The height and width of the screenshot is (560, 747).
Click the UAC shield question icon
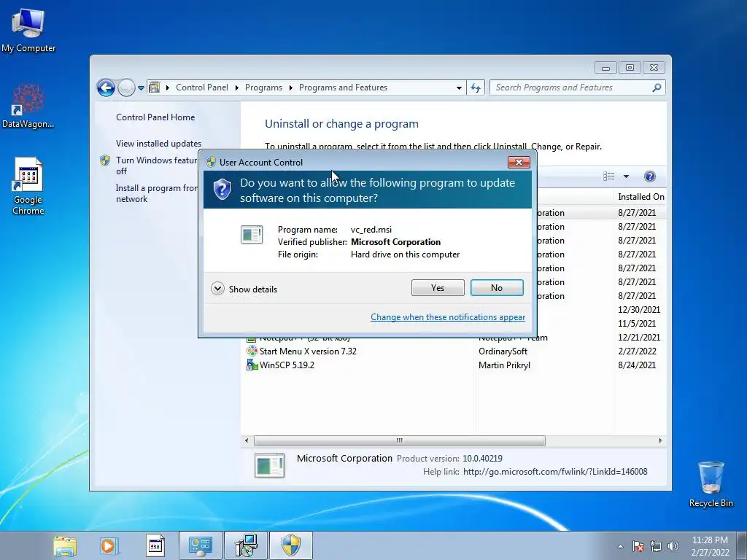pos(222,190)
